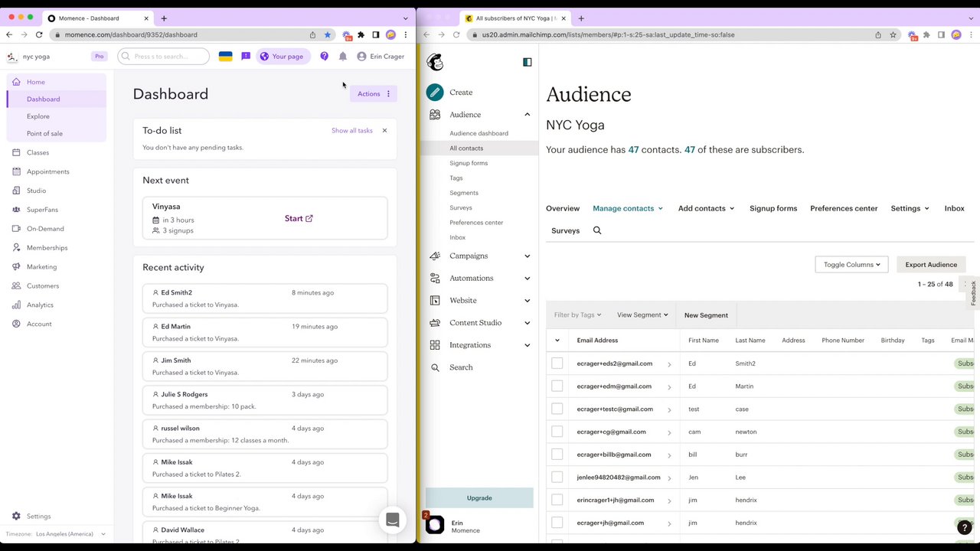Viewport: 980px width, 551px height.
Task: Open Appointments in Momence sidebar
Action: coord(47,171)
